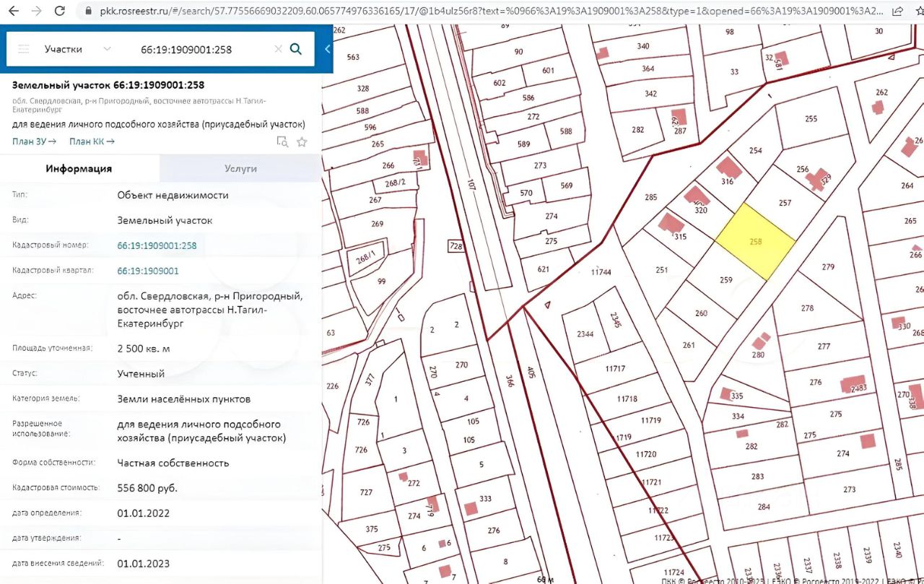Open the hamburger menu in search bar
Screen dimensions: 924x584
point(24,49)
